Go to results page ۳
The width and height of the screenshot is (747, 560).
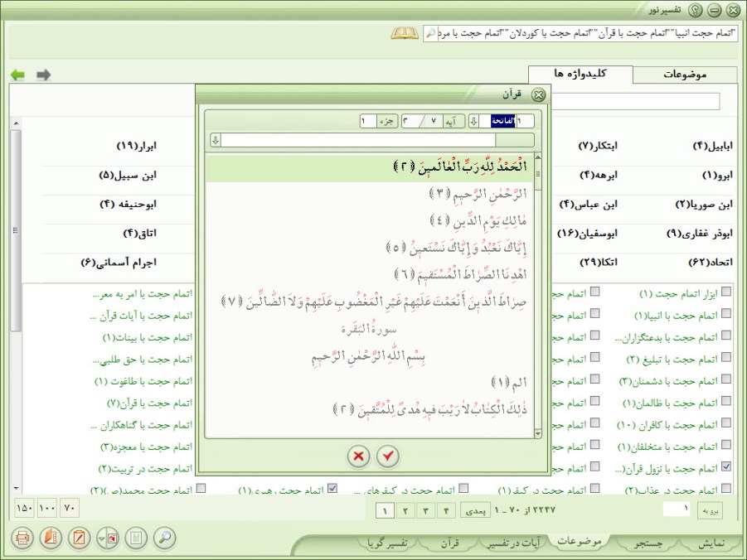[x=426, y=511]
